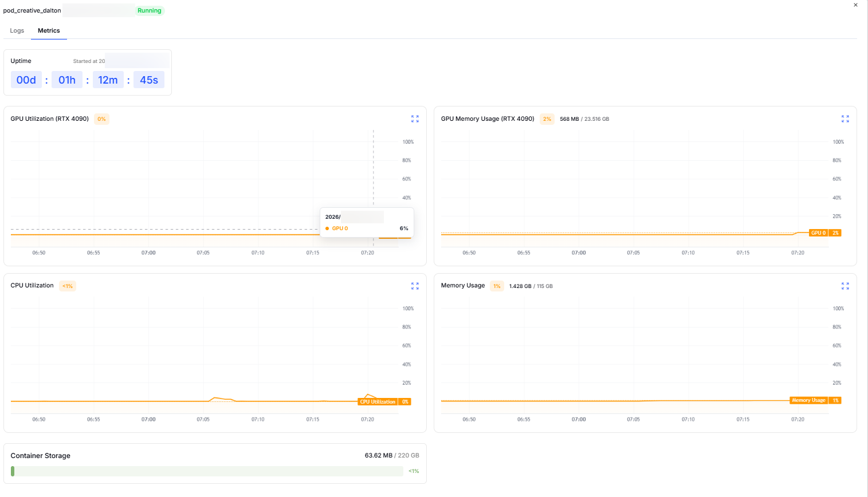The height and width of the screenshot is (497, 868).
Task: Maximize the Memory Usage chart
Action: (x=845, y=286)
